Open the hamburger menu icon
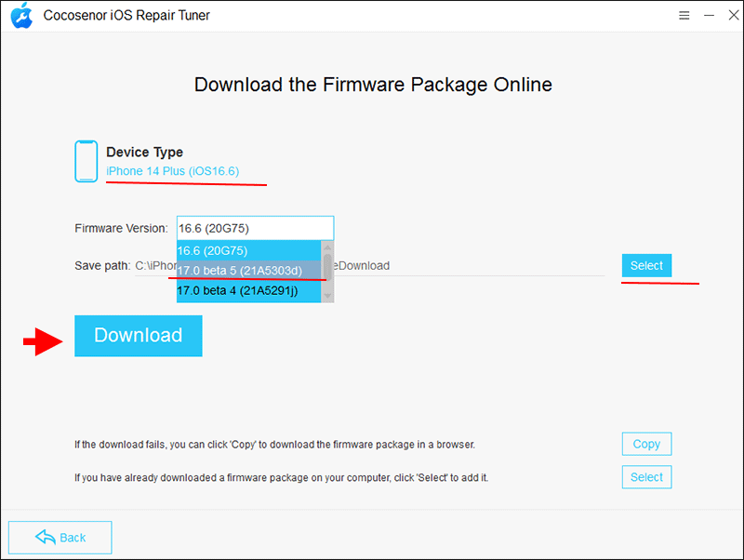The height and width of the screenshot is (560, 744). (x=684, y=16)
